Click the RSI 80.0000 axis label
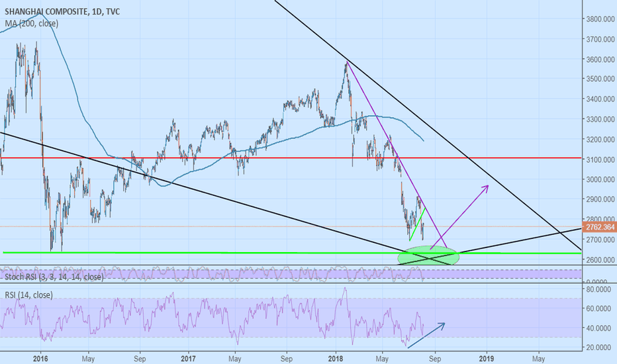 tap(600, 289)
